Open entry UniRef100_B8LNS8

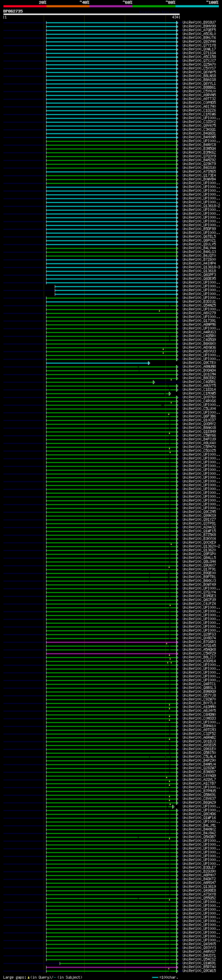click(x=199, y=76)
